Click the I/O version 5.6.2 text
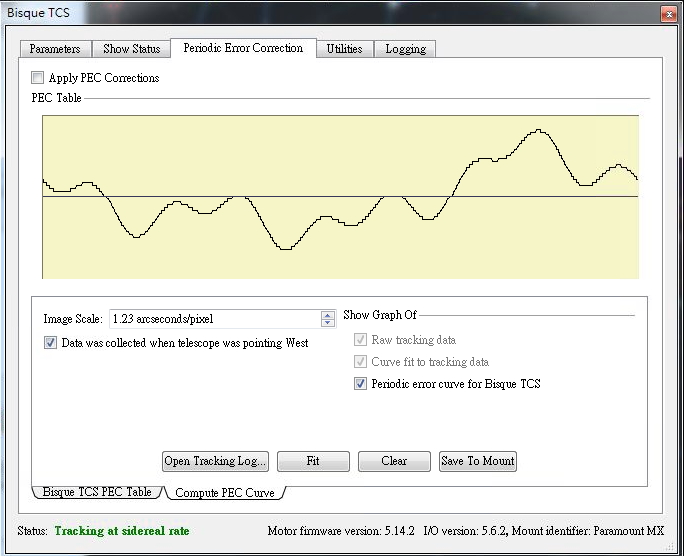684x556 pixels. pos(465,531)
